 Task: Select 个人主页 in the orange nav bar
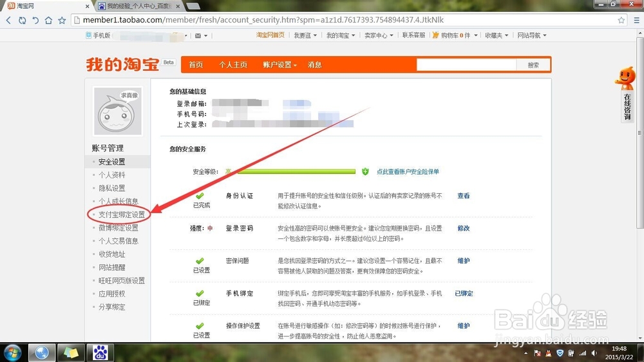(x=233, y=65)
